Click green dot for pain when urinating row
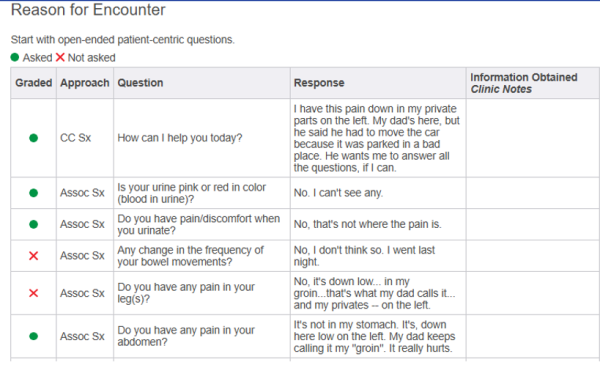This screenshot has height=365, width=600. (34, 224)
